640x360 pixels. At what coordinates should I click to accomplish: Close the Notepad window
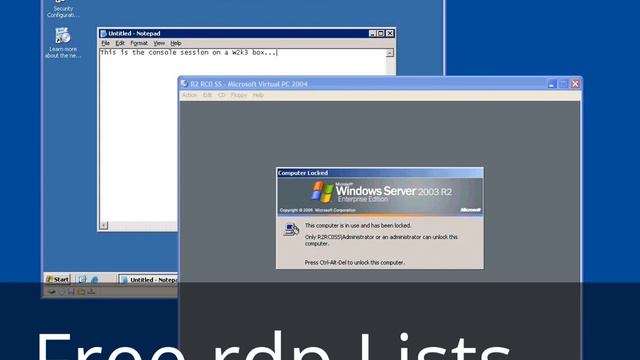390,33
